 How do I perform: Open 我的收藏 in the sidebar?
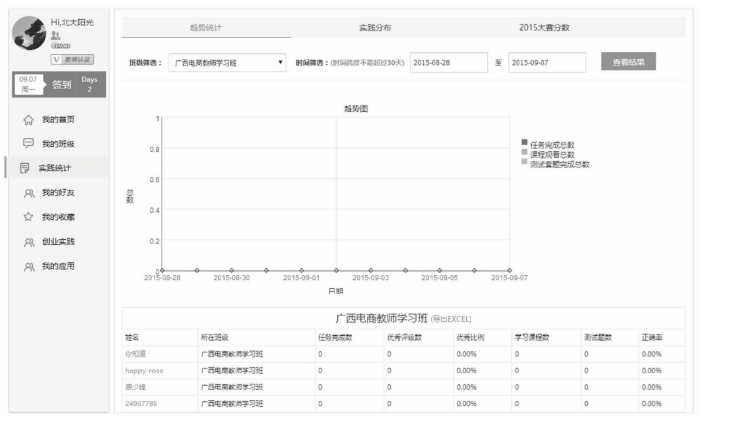tap(59, 217)
